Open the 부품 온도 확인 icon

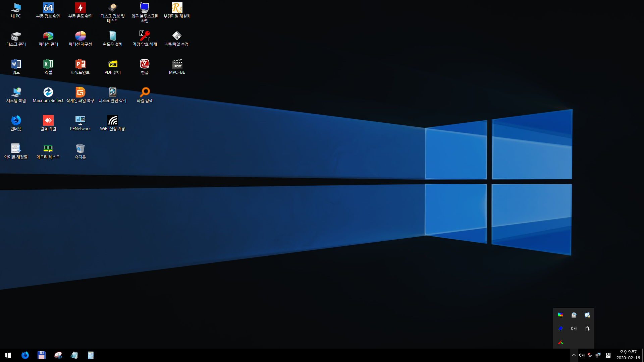(80, 10)
